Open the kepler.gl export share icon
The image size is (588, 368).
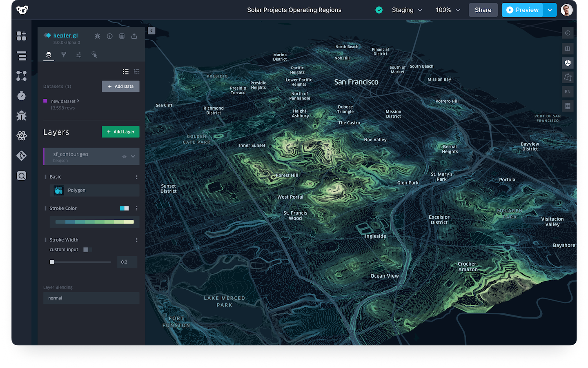tap(134, 36)
